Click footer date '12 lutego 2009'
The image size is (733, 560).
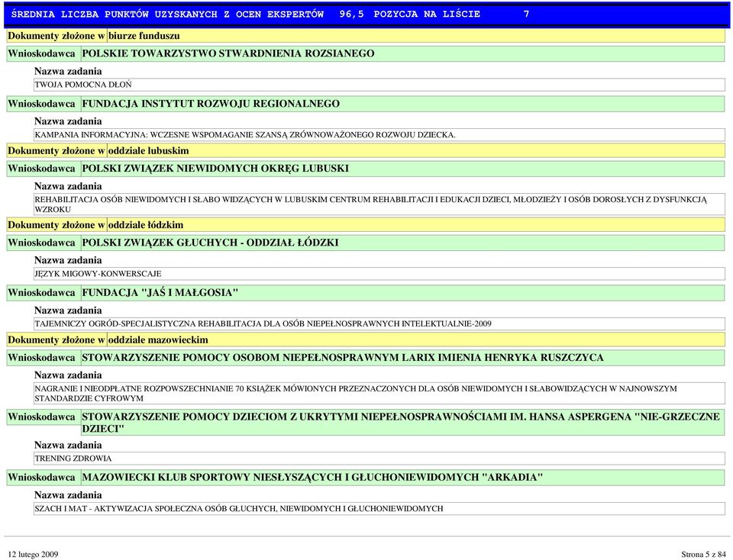click(33, 555)
